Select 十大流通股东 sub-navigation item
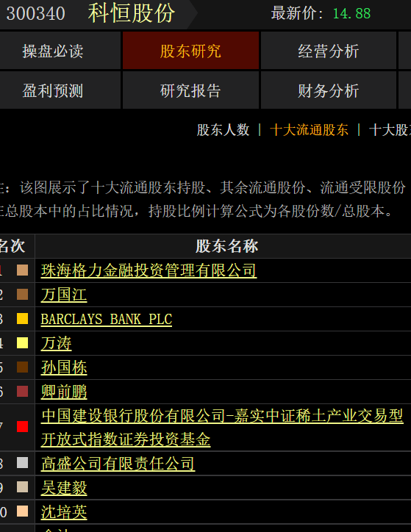Screen dimensions: 411x532 [309, 130]
